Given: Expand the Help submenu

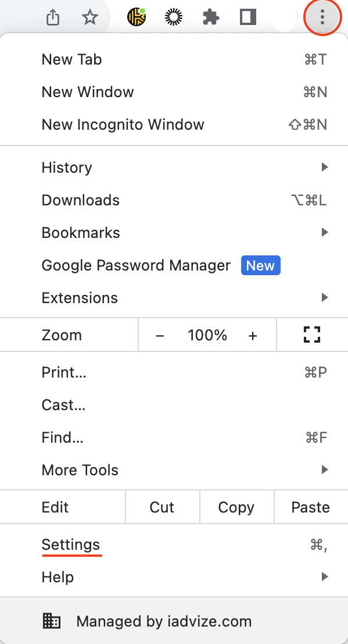Looking at the screenshot, I should pos(324,577).
